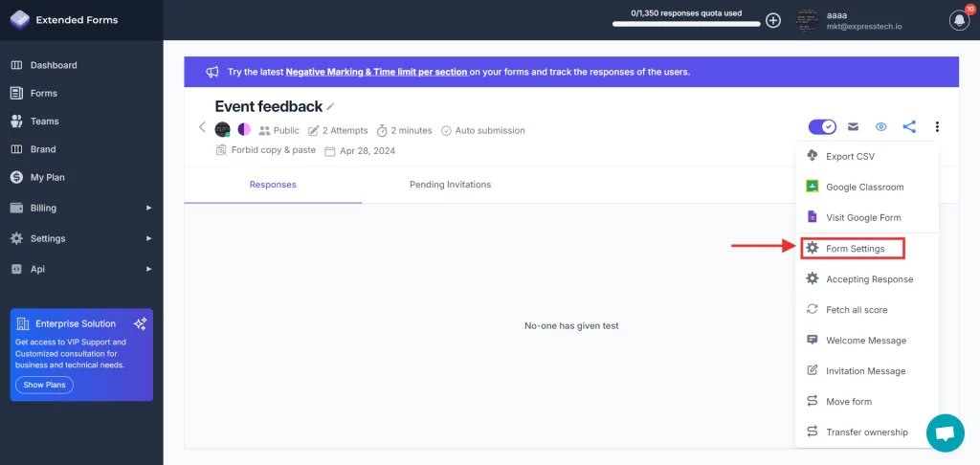The image size is (980, 465).
Task: Click the Public people icon
Action: 264,131
